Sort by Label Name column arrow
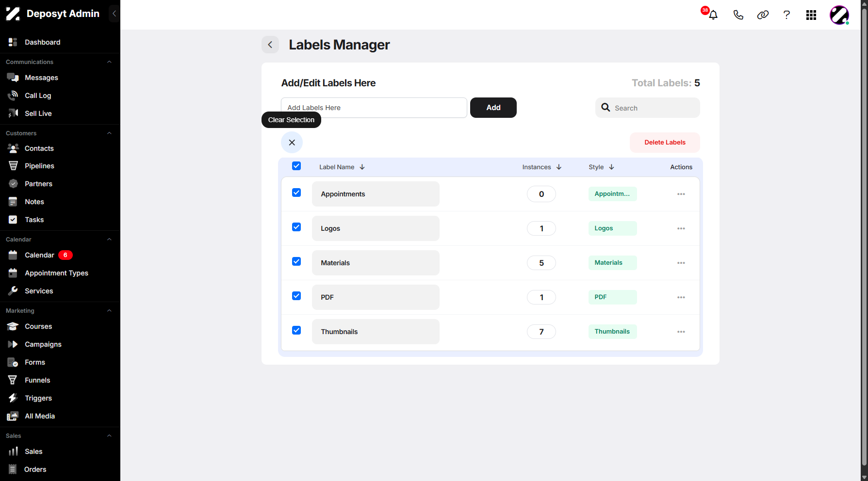This screenshot has height=481, width=868. coord(362,167)
